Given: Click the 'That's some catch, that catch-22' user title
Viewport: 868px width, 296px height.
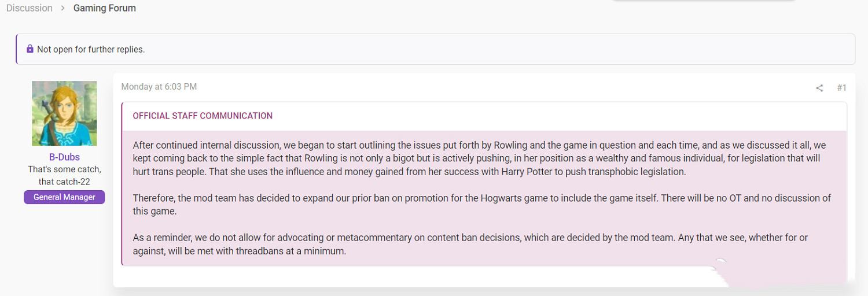Looking at the screenshot, I should [x=64, y=176].
